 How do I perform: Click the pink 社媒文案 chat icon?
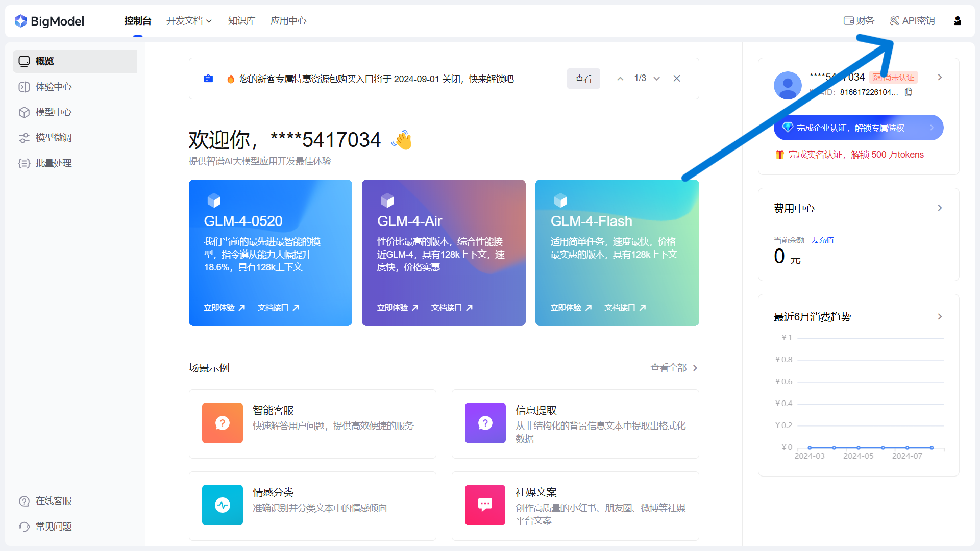[485, 505]
